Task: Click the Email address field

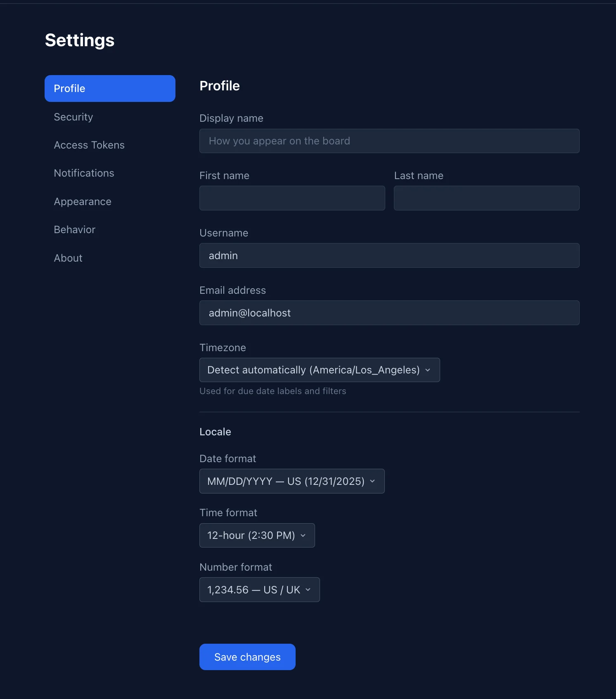Action: [389, 312]
